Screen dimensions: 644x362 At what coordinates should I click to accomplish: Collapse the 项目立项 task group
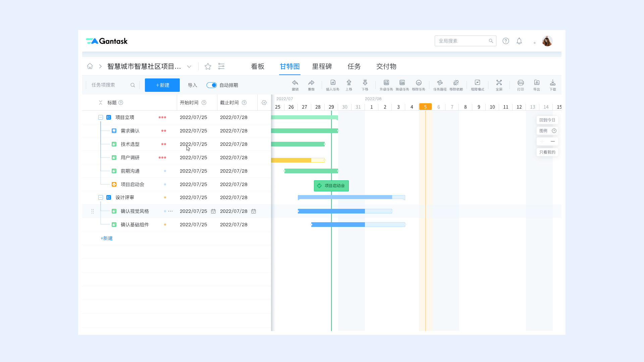(101, 117)
